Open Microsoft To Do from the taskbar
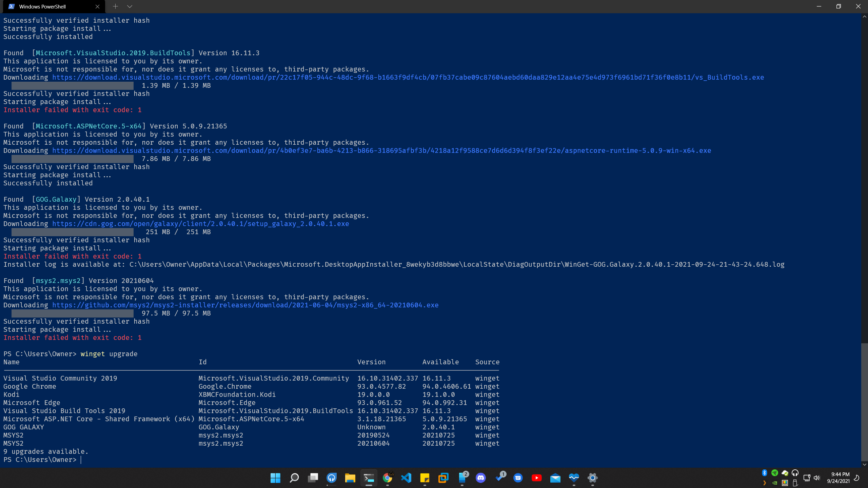The width and height of the screenshot is (868, 488). [499, 478]
